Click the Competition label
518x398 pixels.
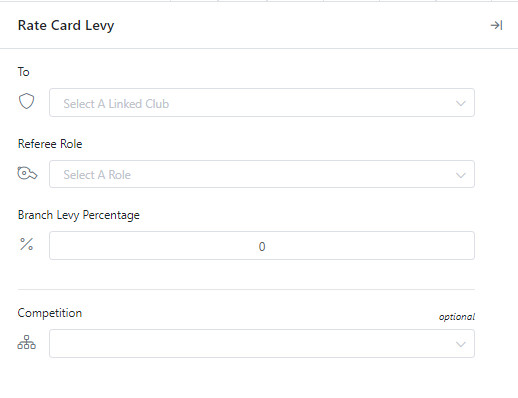click(x=50, y=313)
